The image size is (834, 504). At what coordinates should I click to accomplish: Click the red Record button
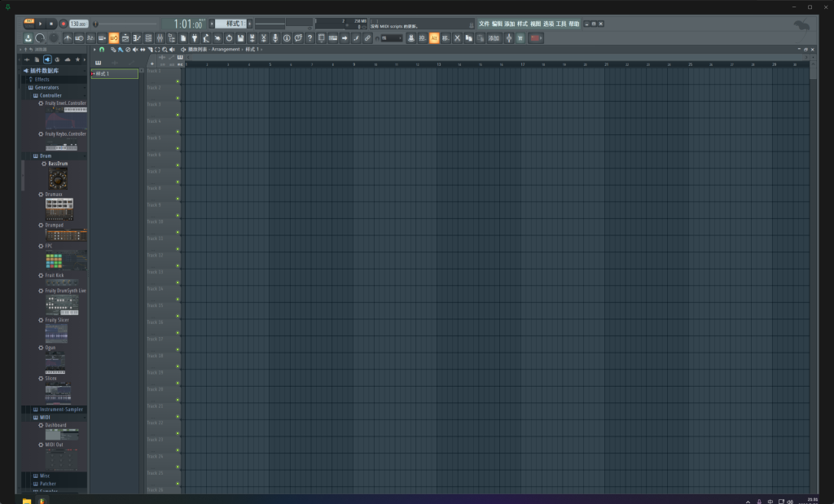tap(63, 24)
